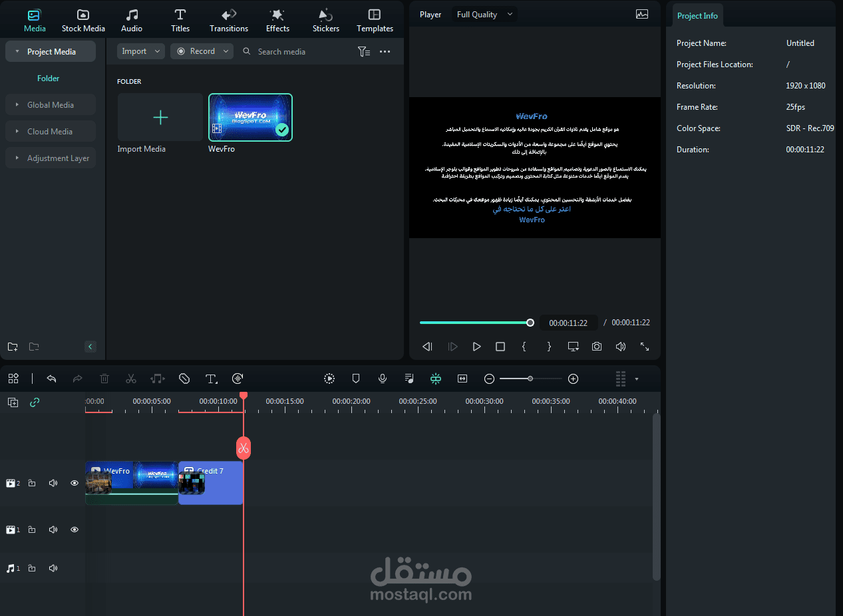
Task: Collapse the media sidebar arrow
Action: point(90,347)
